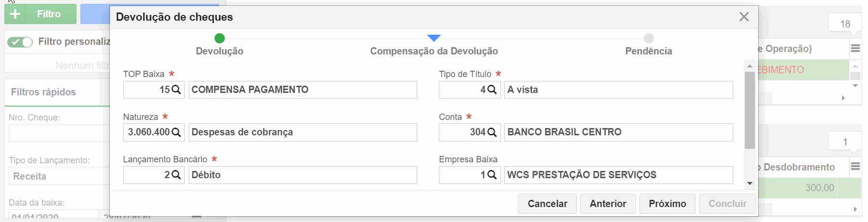The height and width of the screenshot is (222, 868).
Task: Click Lançamento Bancário search magnifier icon
Action: (x=176, y=175)
